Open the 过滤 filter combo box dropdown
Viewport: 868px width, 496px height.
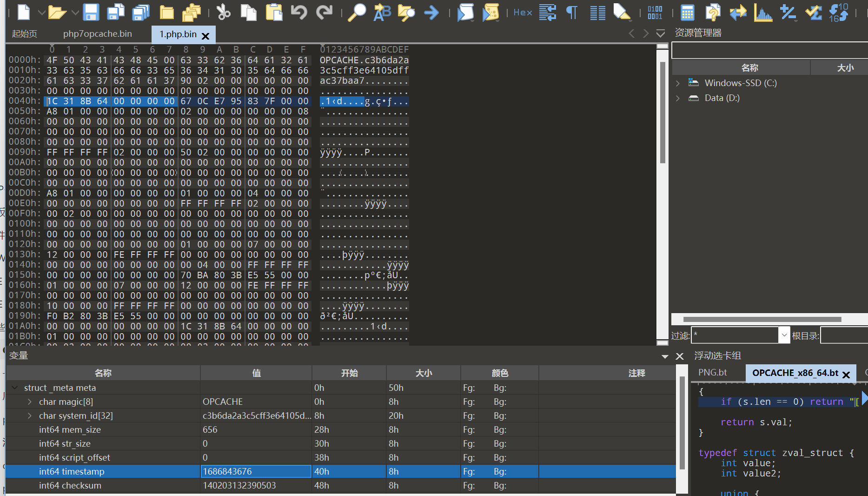784,335
